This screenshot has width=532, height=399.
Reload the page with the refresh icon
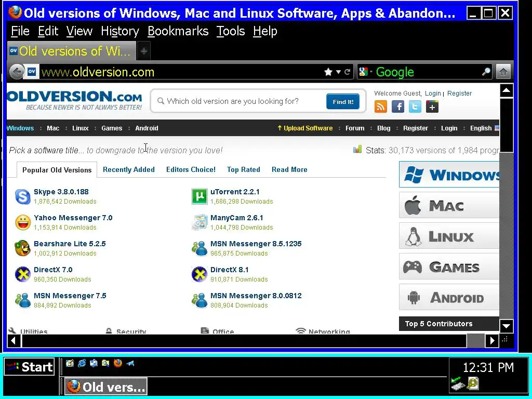pyautogui.click(x=347, y=72)
